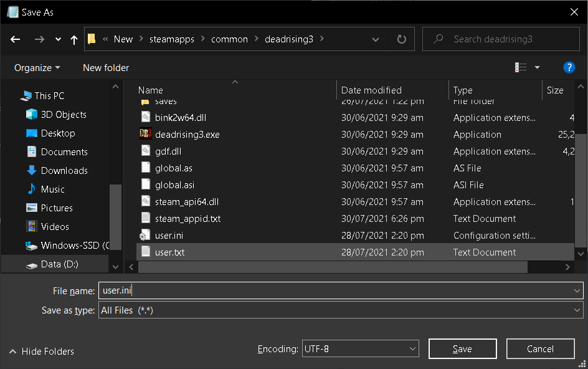
Task: Click the Downloads folder icon
Action: tap(32, 171)
